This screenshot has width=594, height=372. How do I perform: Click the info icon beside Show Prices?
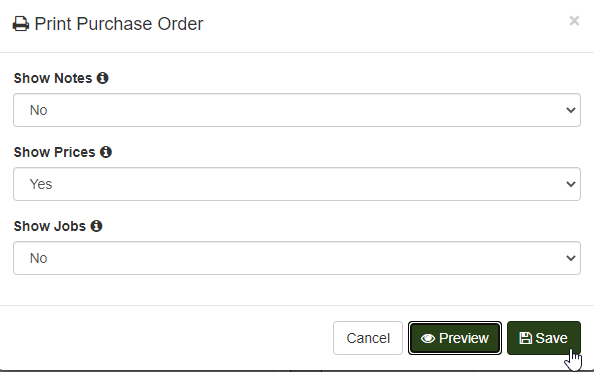click(106, 152)
